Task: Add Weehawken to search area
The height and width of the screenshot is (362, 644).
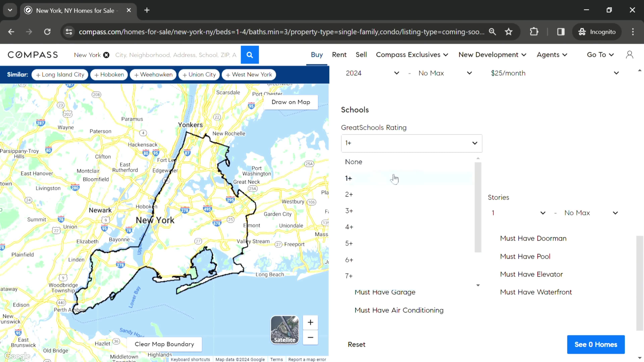Action: point(153,74)
